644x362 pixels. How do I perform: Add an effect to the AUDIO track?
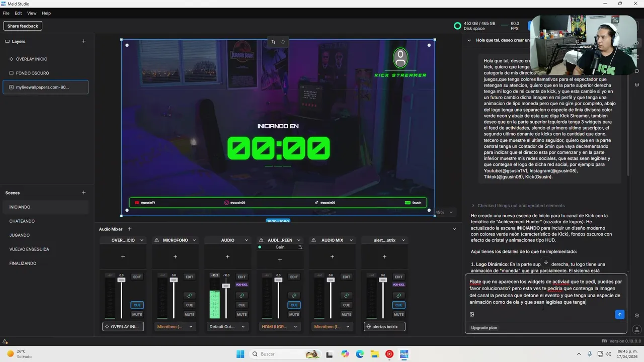(227, 256)
